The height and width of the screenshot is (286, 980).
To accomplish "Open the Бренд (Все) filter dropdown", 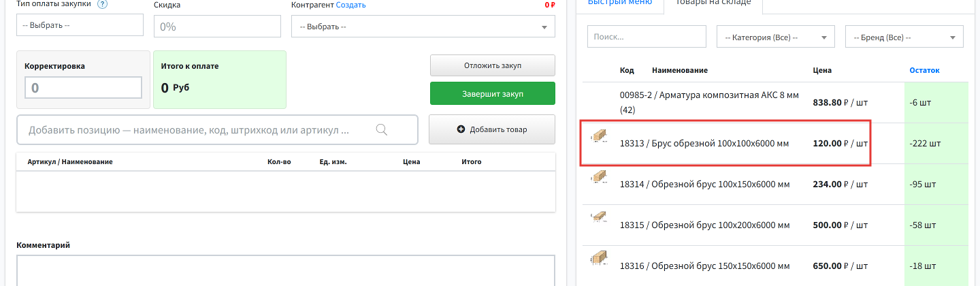I will 904,37.
